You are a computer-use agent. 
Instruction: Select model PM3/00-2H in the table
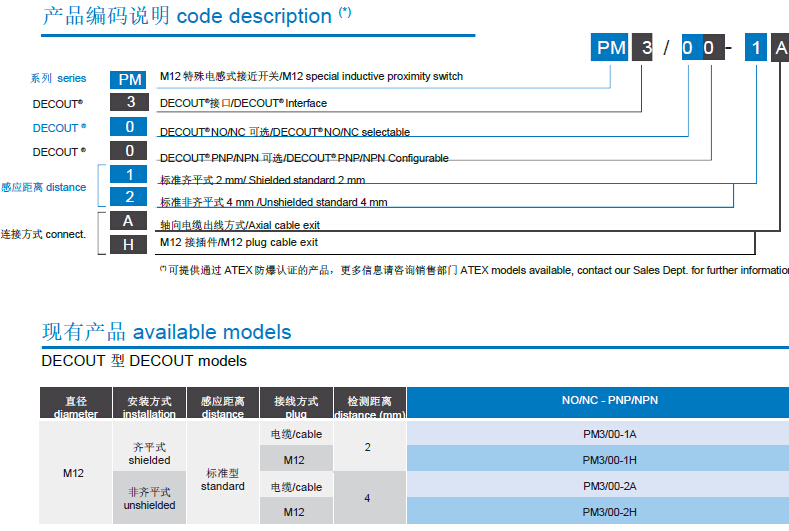tap(609, 511)
